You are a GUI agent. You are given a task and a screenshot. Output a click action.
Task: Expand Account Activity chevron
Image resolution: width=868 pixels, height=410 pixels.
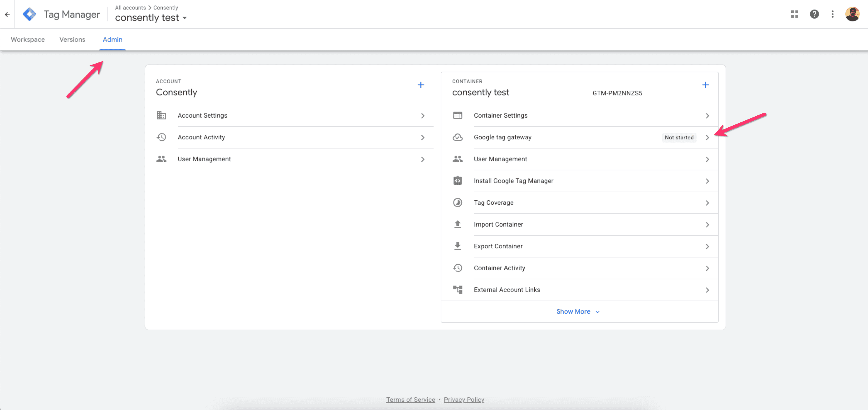(422, 138)
